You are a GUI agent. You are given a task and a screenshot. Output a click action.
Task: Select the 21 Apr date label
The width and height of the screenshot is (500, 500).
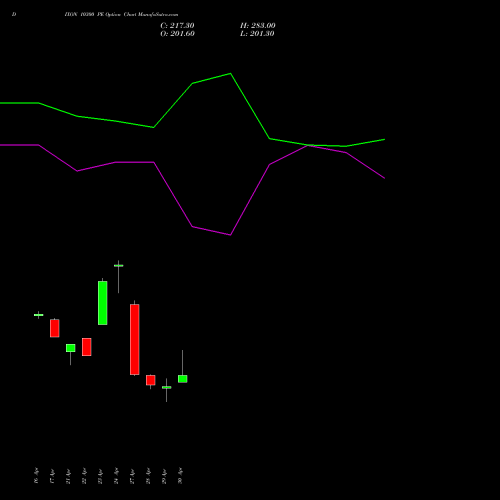point(68,476)
